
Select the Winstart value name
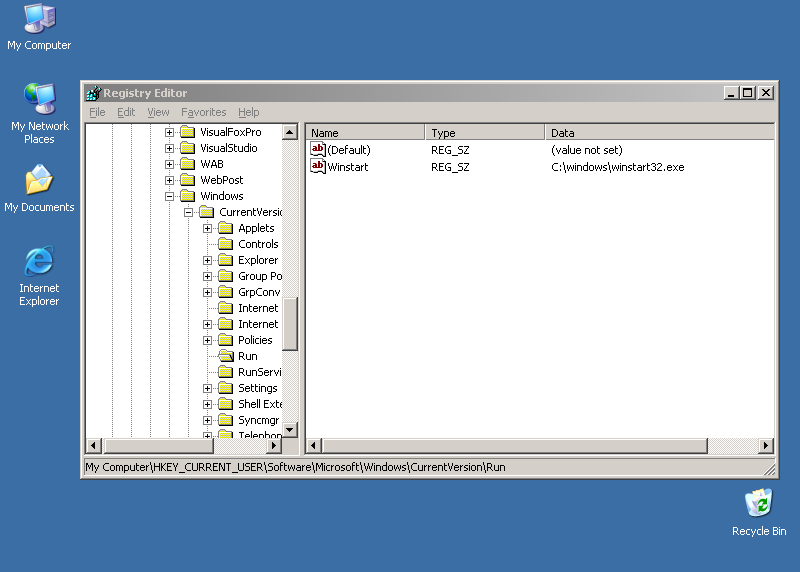coord(347,167)
